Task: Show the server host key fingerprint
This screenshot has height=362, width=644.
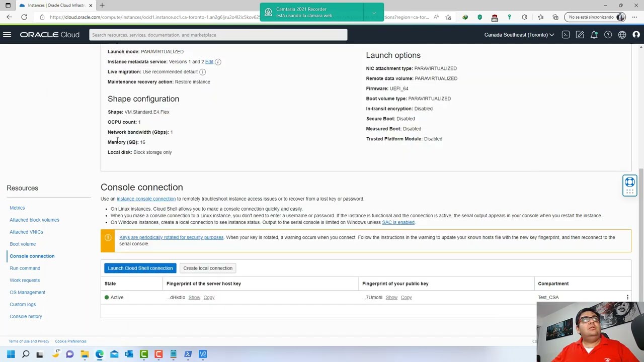Action: [194, 297]
